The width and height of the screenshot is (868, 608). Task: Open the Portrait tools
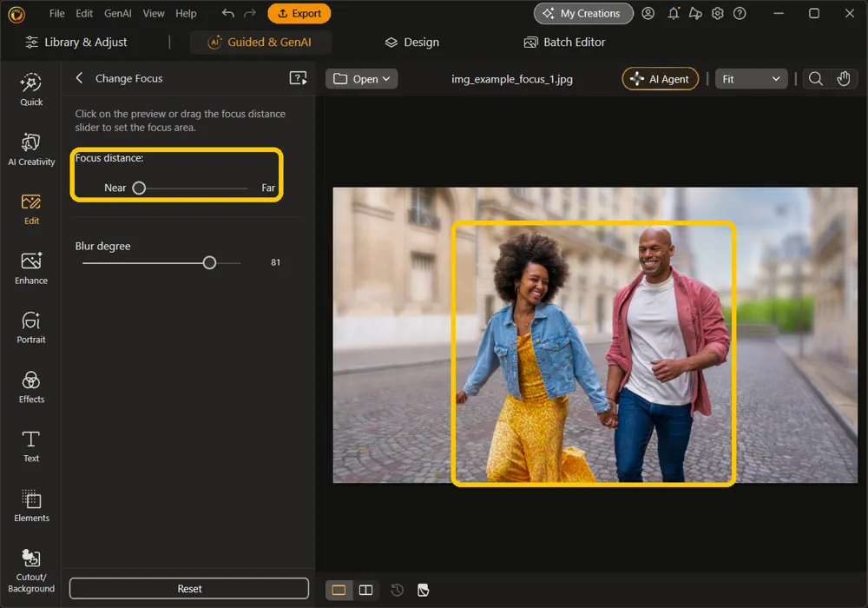[31, 327]
